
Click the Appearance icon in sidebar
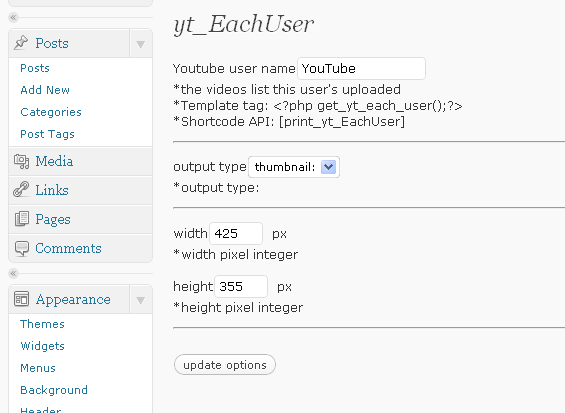coord(21,299)
